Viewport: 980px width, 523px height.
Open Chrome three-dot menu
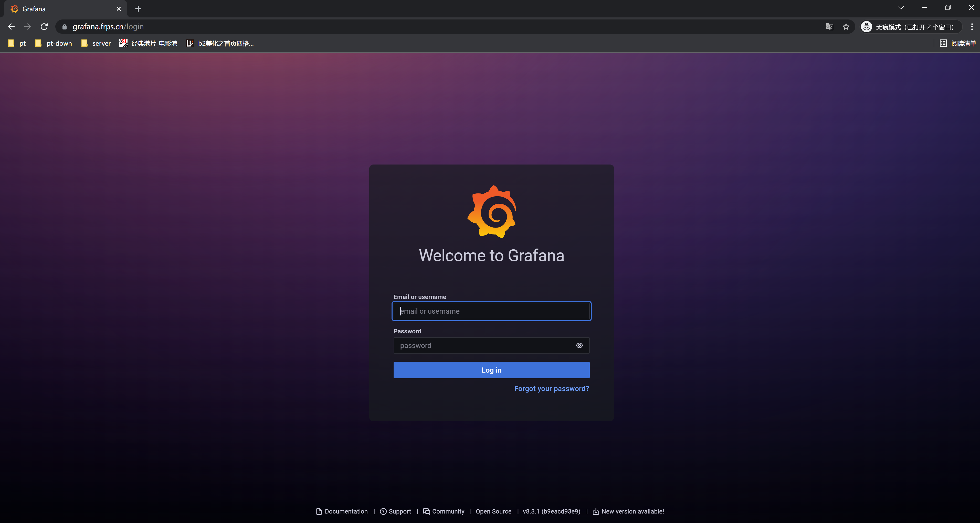972,27
